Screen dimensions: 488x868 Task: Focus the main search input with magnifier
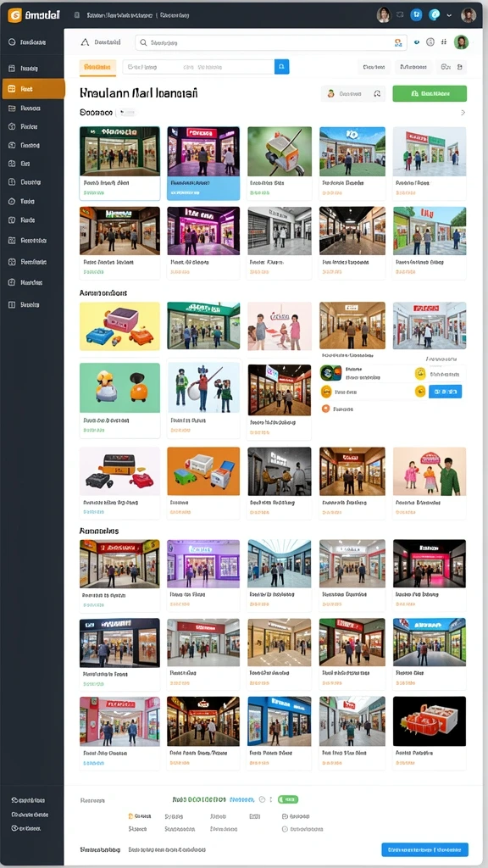click(271, 42)
